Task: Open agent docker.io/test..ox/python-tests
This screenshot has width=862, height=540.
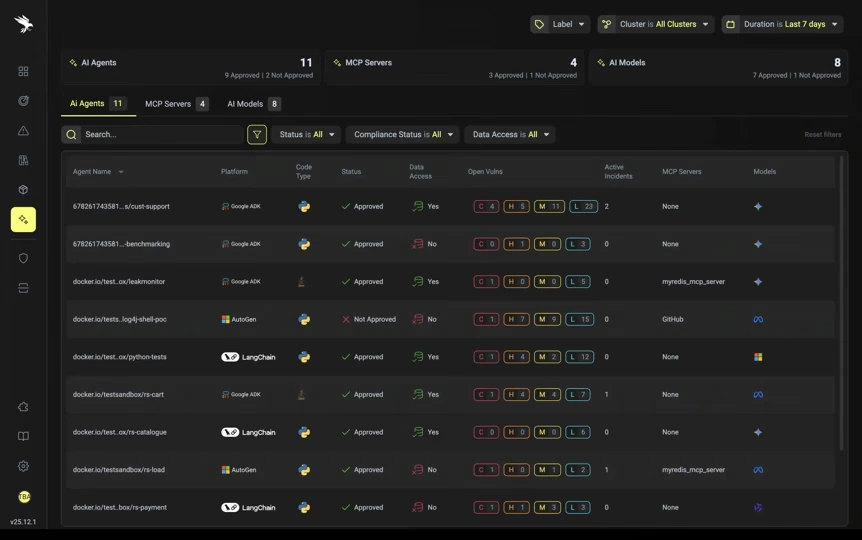Action: [x=119, y=357]
